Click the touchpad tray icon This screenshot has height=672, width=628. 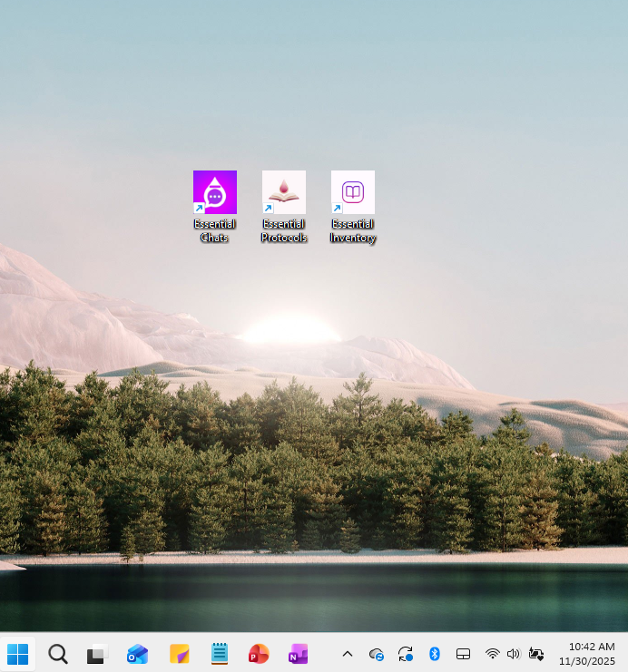coord(462,654)
